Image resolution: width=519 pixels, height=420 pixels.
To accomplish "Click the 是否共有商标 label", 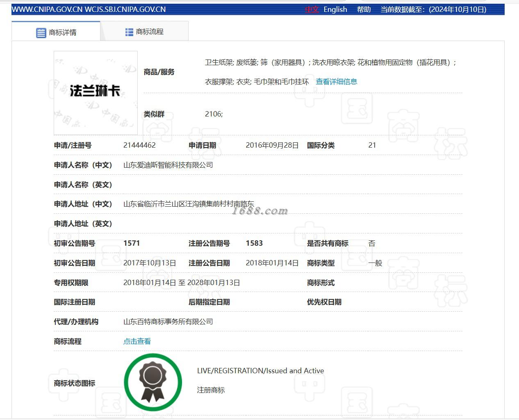I will (x=328, y=243).
